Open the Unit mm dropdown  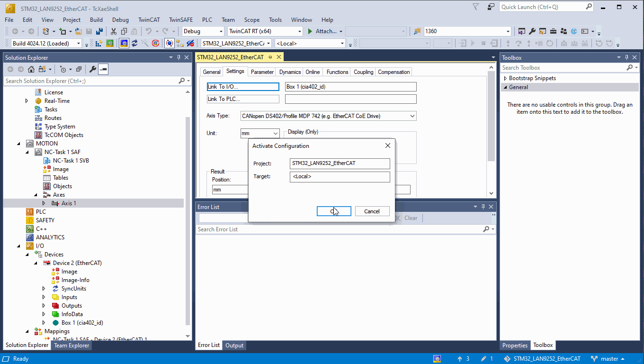tap(260, 133)
